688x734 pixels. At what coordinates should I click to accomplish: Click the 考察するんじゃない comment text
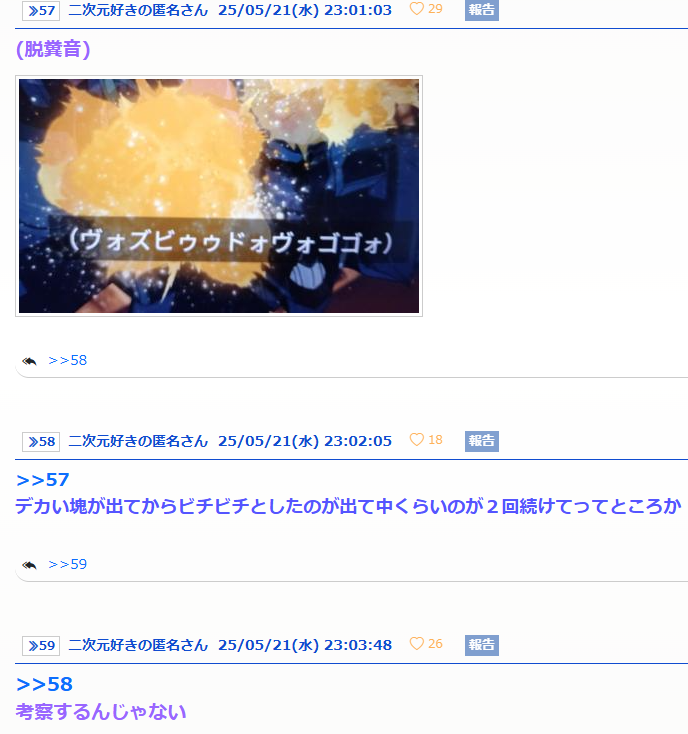click(101, 712)
